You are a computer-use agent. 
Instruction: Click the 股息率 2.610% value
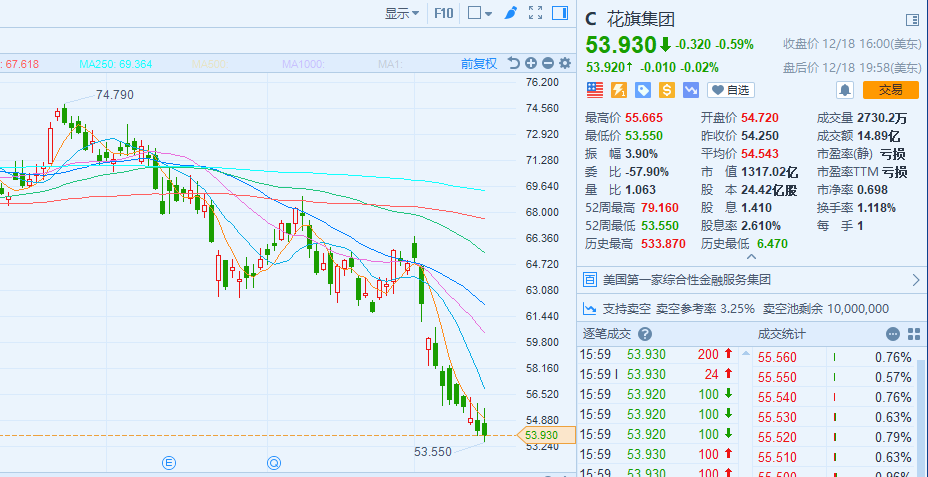tap(759, 225)
